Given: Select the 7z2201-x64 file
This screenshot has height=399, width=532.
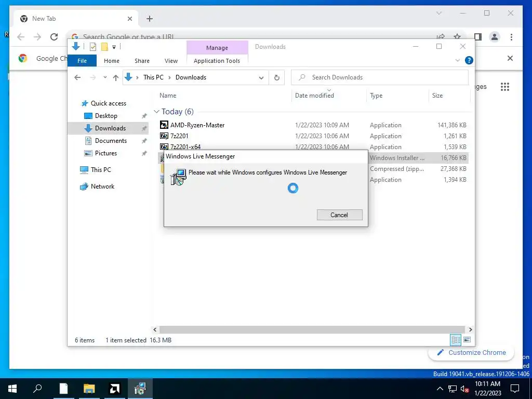Looking at the screenshot, I should [185, 147].
